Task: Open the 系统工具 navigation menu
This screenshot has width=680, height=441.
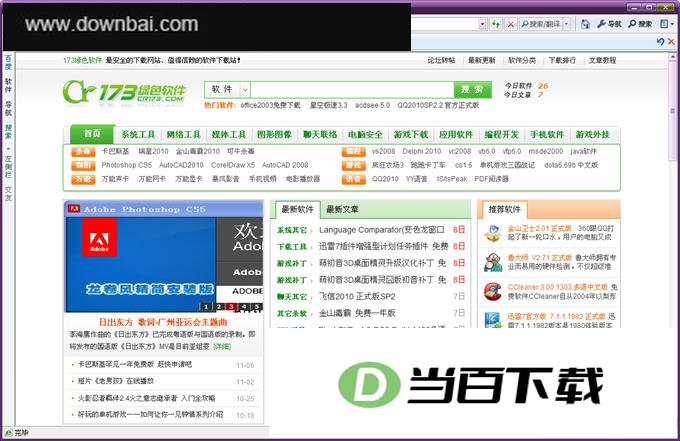Action: pyautogui.click(x=138, y=135)
